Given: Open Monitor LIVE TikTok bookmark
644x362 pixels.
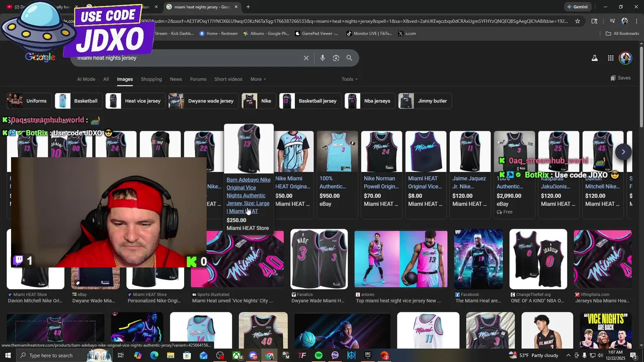Looking at the screenshot, I should (369, 34).
